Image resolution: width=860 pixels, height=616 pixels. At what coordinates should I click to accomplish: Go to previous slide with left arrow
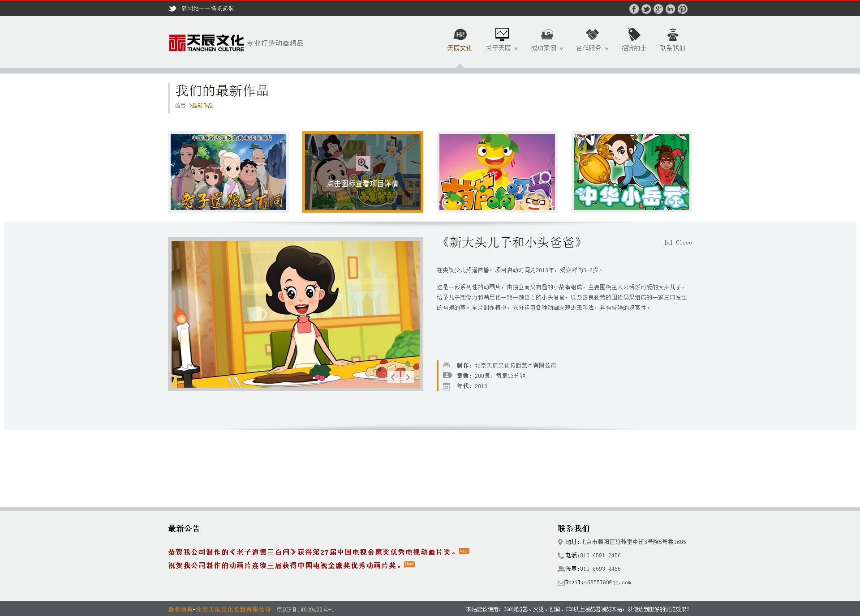pyautogui.click(x=393, y=377)
